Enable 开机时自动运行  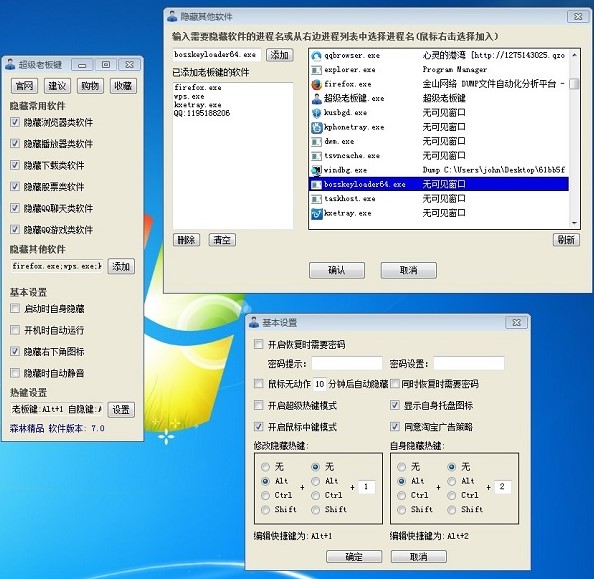point(15,330)
